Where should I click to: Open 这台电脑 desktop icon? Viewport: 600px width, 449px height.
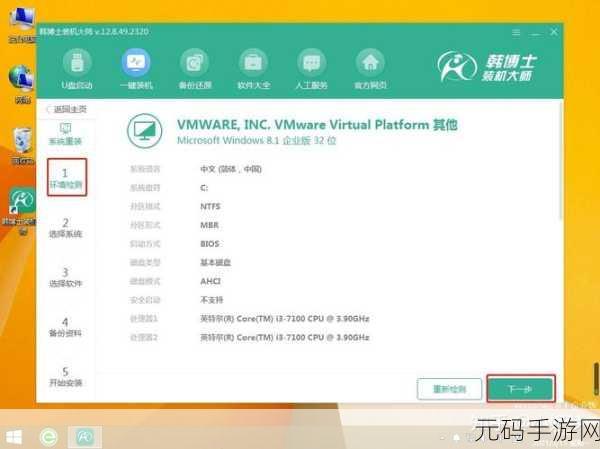click(x=22, y=24)
